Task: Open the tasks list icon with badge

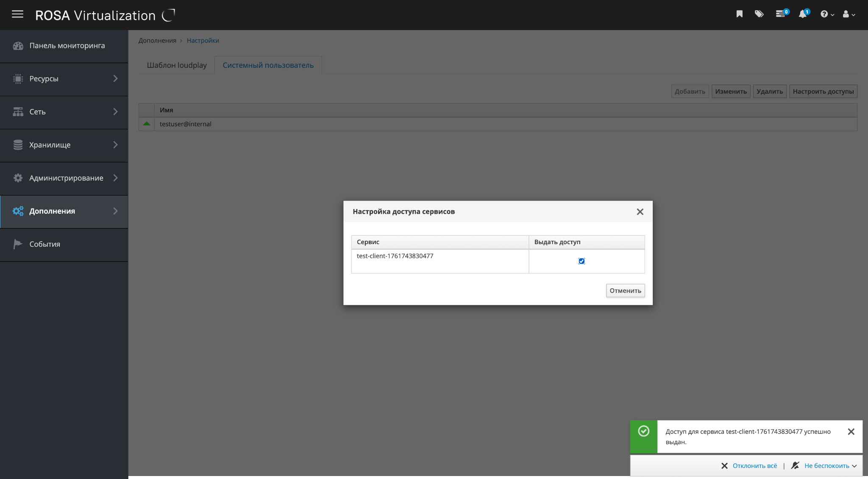Action: (x=781, y=14)
